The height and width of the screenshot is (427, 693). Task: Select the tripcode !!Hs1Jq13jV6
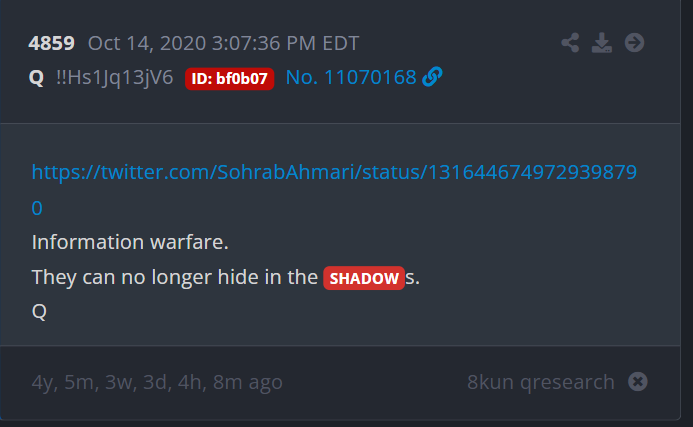pyautogui.click(x=114, y=77)
